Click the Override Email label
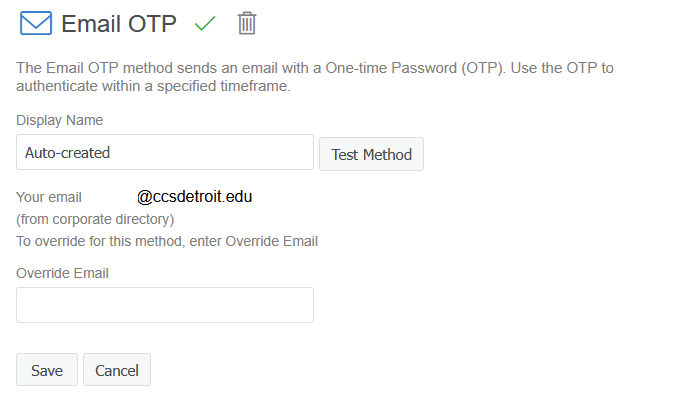685x401 pixels. click(x=63, y=273)
